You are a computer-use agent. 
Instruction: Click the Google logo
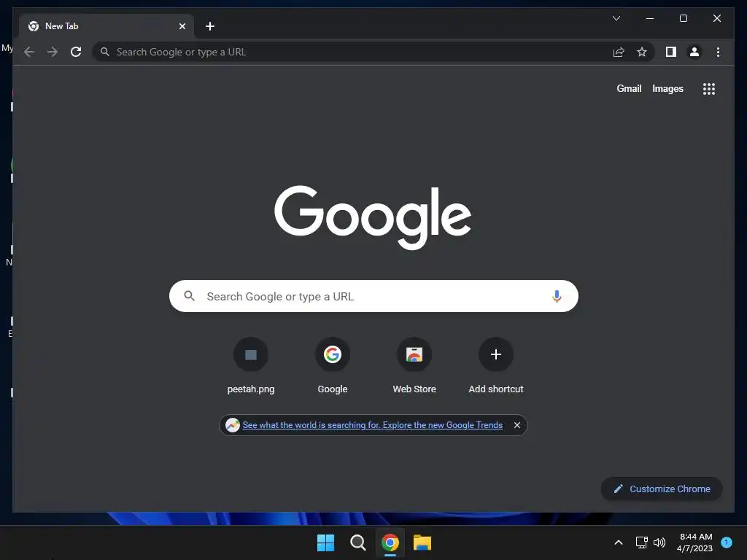pos(373,217)
